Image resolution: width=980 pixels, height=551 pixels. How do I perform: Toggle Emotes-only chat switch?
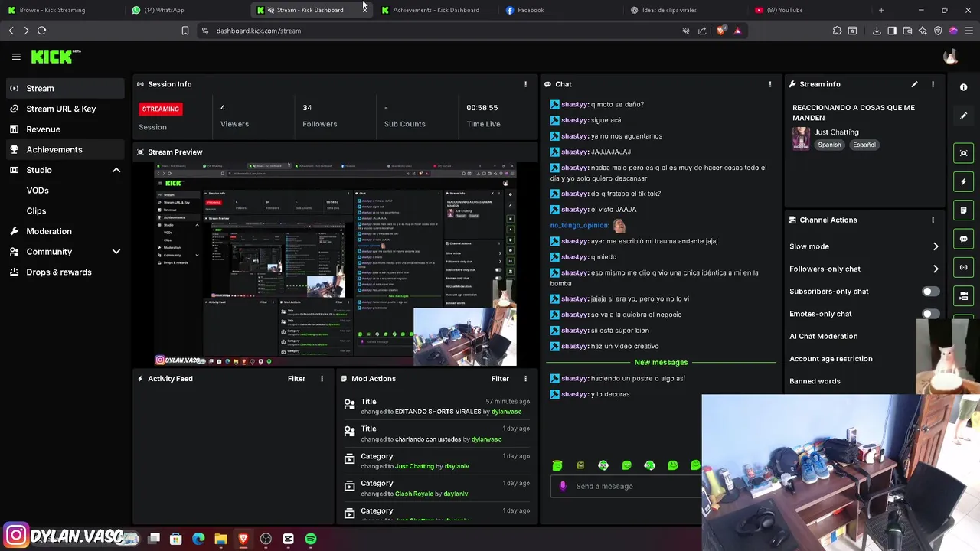(x=930, y=314)
